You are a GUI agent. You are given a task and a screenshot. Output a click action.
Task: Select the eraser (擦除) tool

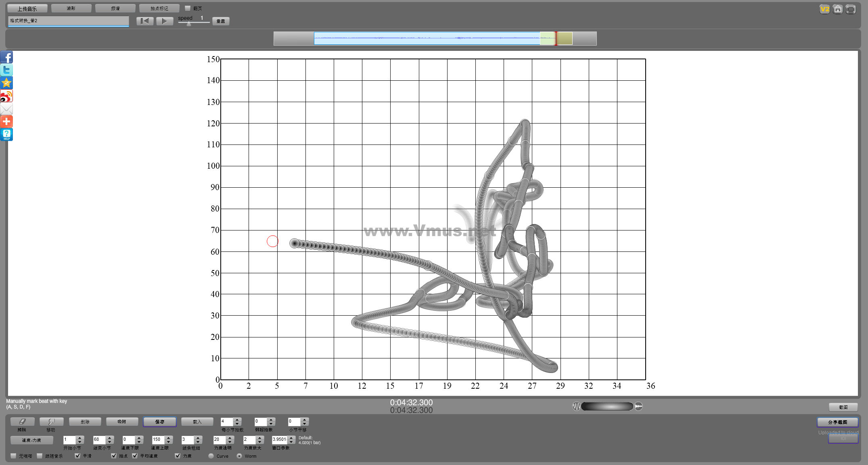(22, 422)
